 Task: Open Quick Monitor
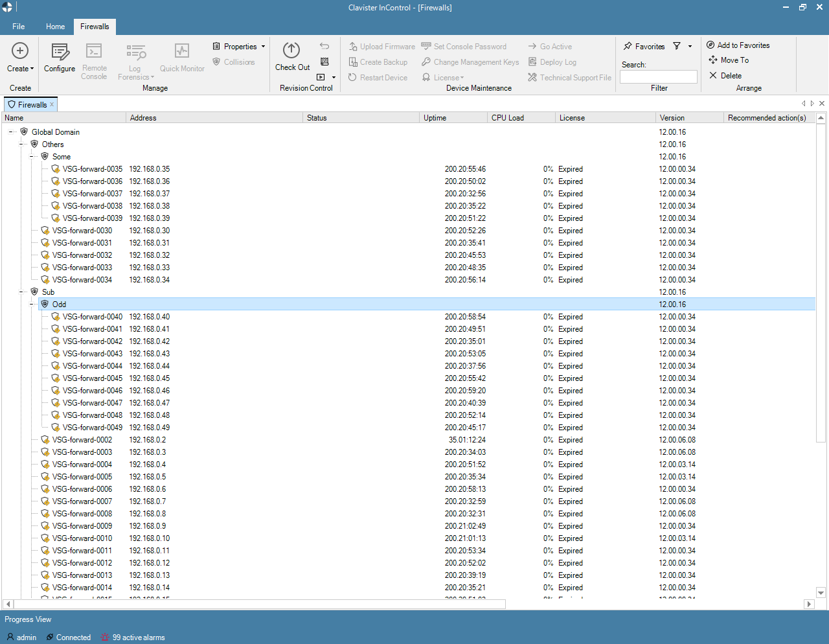pyautogui.click(x=182, y=58)
